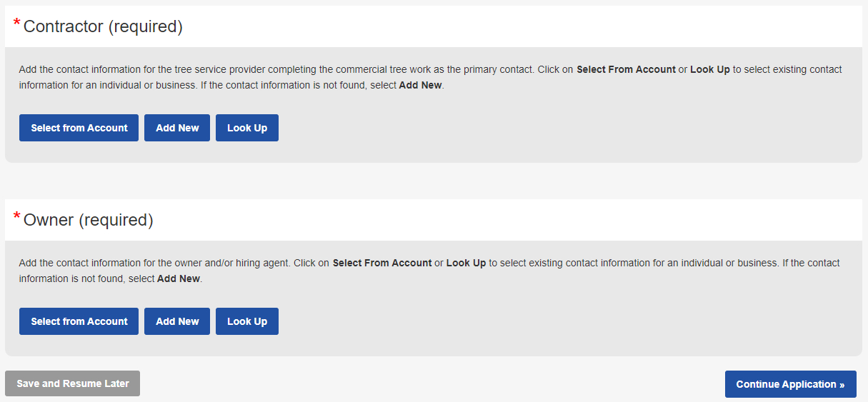Open Look Up for Owner contact
The image size is (868, 402).
click(x=246, y=321)
